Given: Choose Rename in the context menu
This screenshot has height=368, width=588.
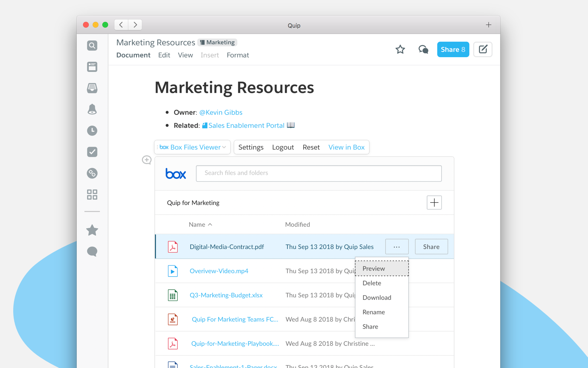Looking at the screenshot, I should (373, 312).
